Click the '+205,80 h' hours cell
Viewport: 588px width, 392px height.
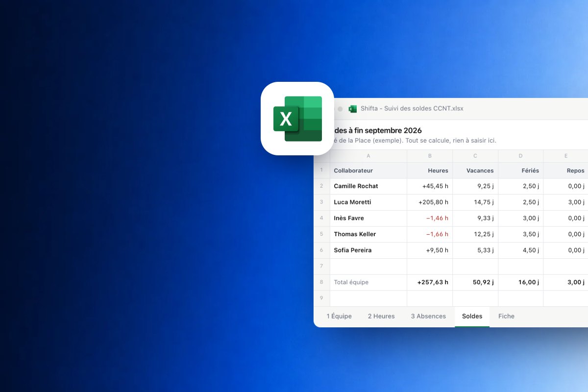(x=430, y=202)
